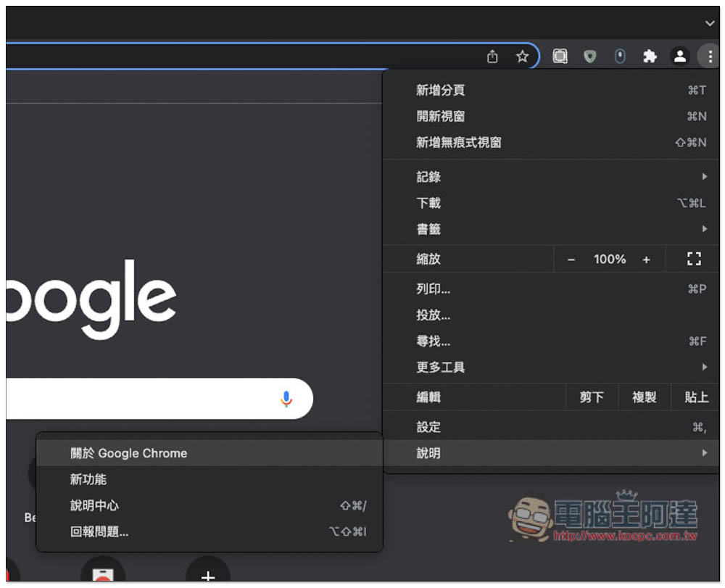Expand the 書籤 (Bookmarks) submenu
The height and width of the screenshot is (588, 725).
pos(552,229)
